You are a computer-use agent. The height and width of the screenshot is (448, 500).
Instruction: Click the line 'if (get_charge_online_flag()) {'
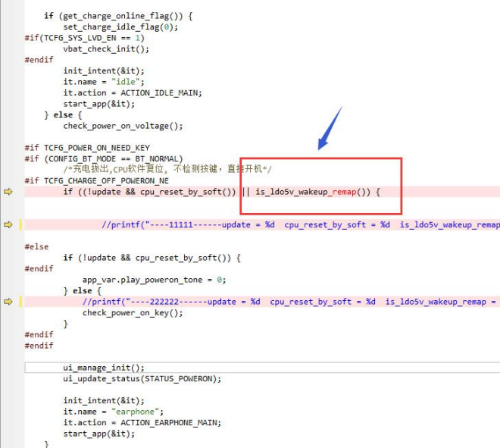pos(118,16)
